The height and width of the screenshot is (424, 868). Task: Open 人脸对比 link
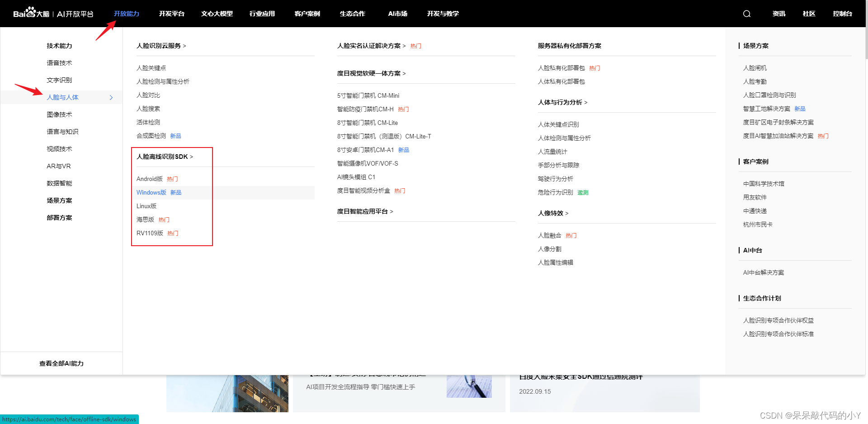(148, 95)
